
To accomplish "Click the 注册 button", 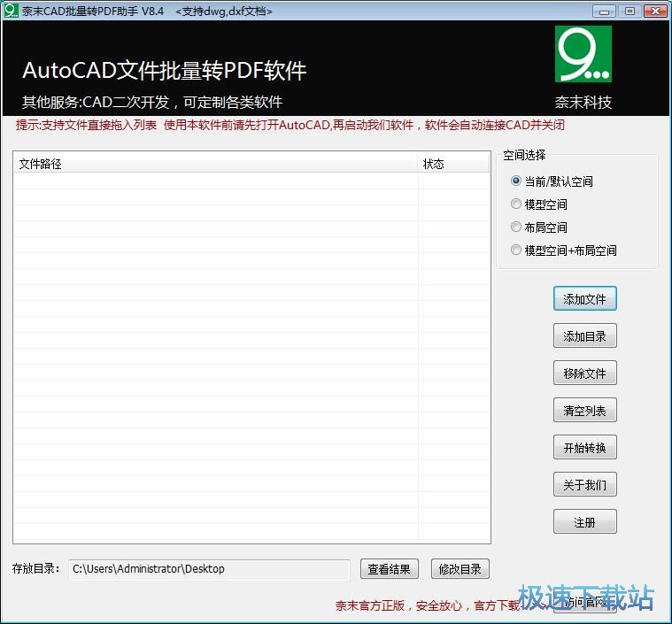I will [x=584, y=522].
